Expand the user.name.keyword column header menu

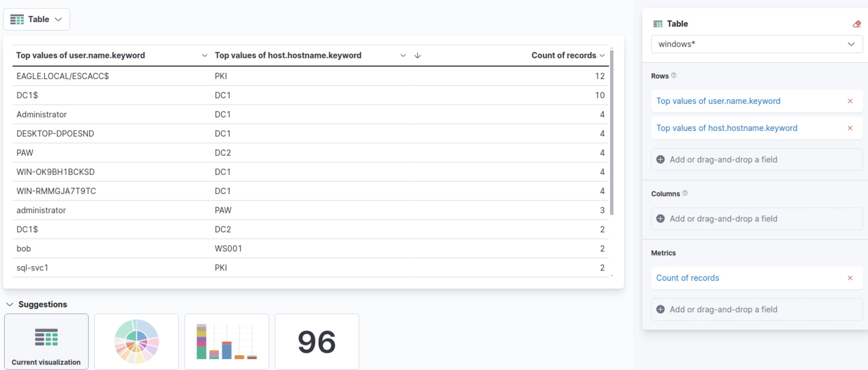[x=204, y=56]
